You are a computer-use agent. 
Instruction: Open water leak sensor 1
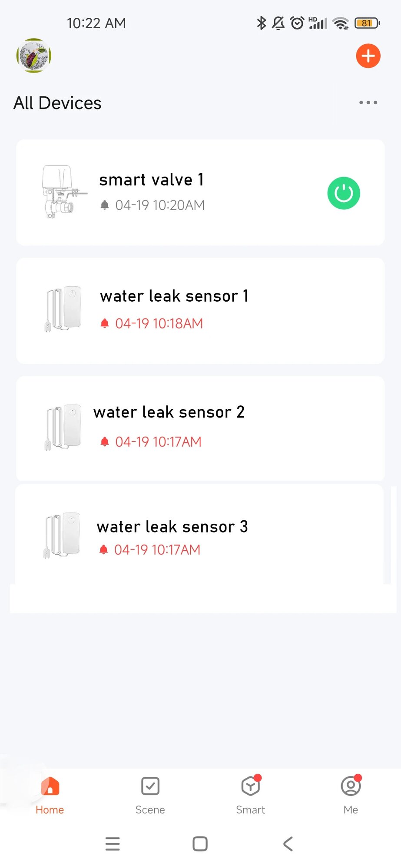click(x=200, y=311)
